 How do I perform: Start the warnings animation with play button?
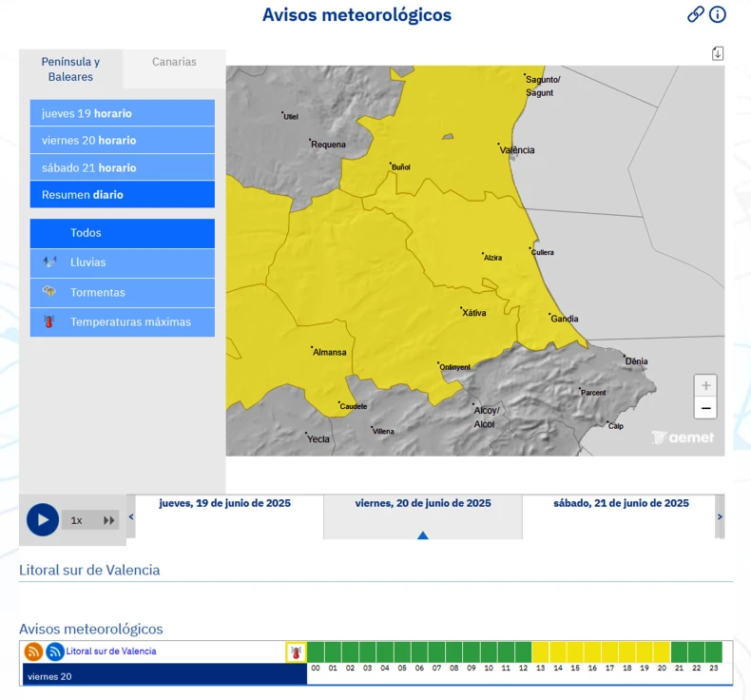(43, 519)
